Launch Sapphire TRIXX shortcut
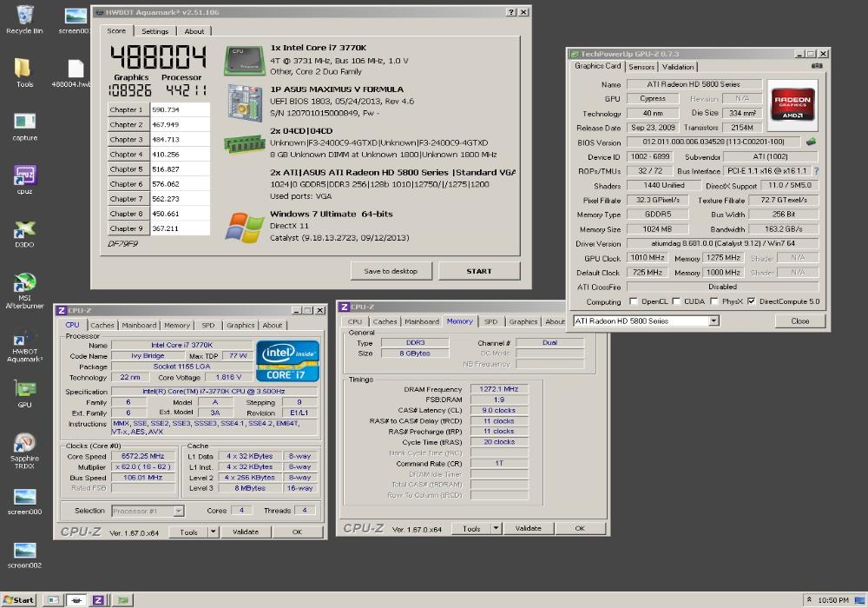Viewport: 868px width, 608px height. click(x=24, y=452)
